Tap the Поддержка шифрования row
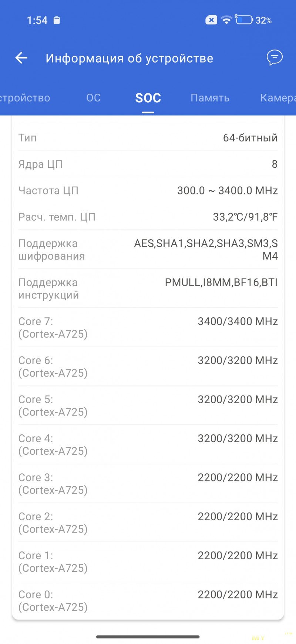296x644 pixels. [x=148, y=250]
